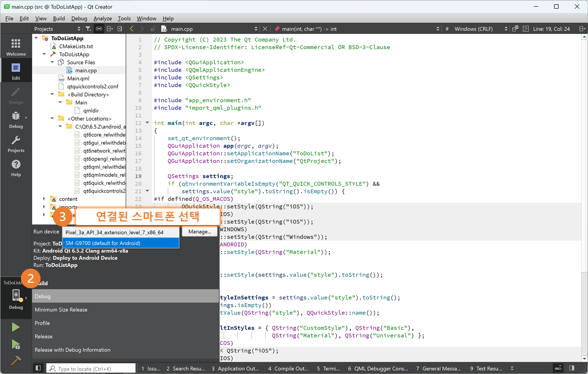Run the project with green play button

point(16,327)
